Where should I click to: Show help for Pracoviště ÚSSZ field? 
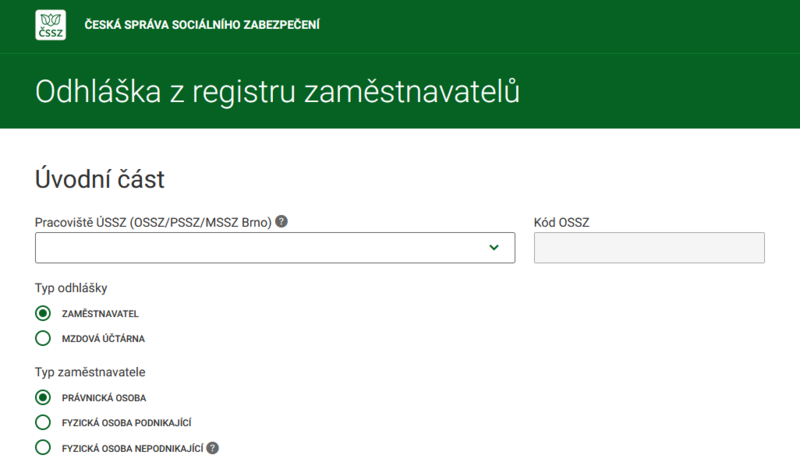281,221
